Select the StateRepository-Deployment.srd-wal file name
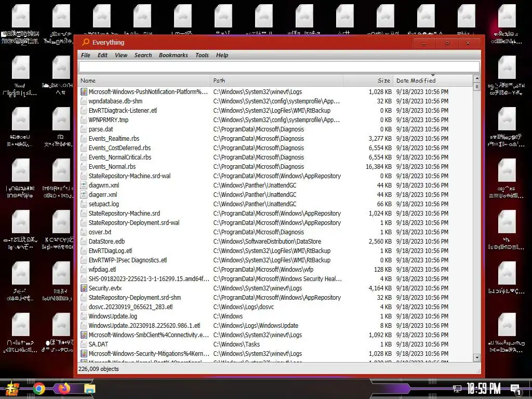Viewport: 532px width, 399px height. click(x=134, y=222)
